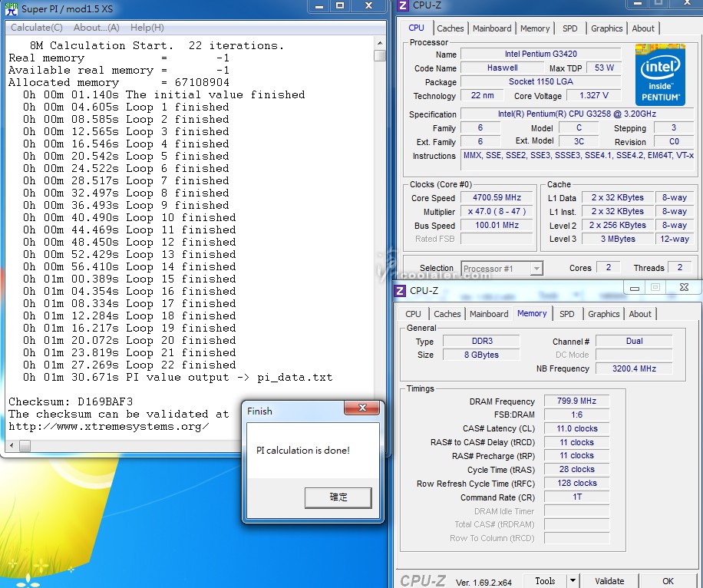Image resolution: width=703 pixels, height=588 pixels.
Task: Click the Validate button in CPU-Z
Action: tap(609, 580)
